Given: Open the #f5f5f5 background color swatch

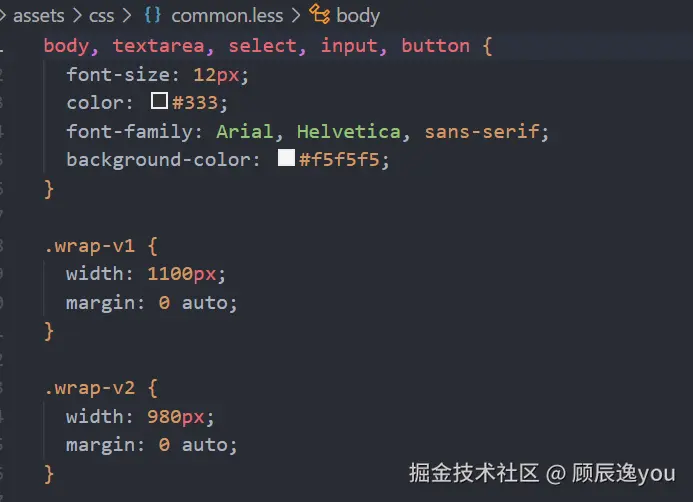Looking at the screenshot, I should (x=286, y=158).
